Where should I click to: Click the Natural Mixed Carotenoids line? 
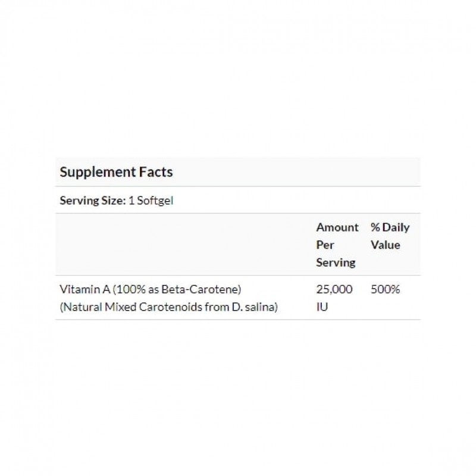(169, 308)
